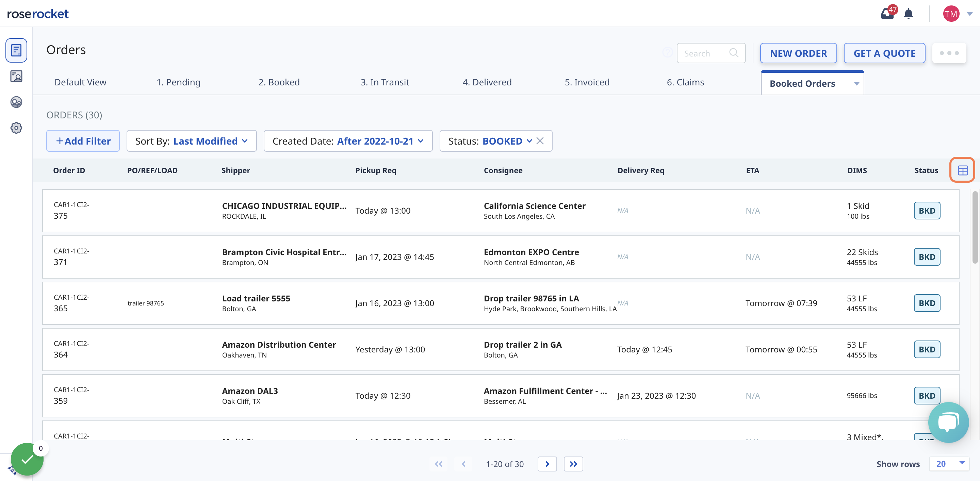
Task: Jump to the last page arrow
Action: (573, 464)
